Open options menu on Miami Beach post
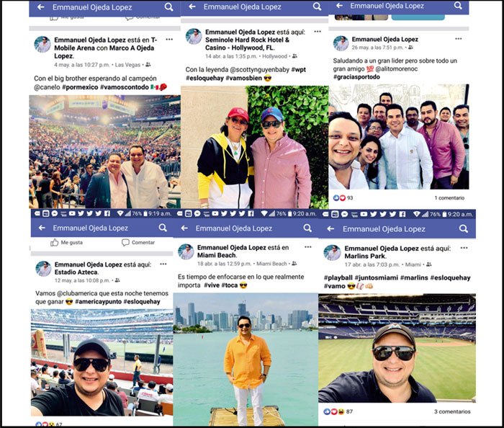Image resolution: width=504 pixels, height=428 pixels. tap(308, 247)
